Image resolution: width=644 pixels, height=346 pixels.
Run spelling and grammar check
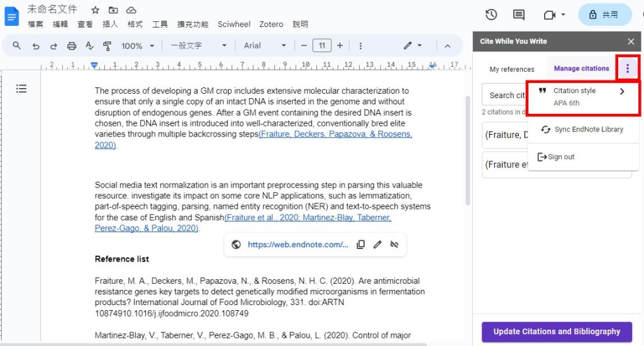[x=89, y=46]
